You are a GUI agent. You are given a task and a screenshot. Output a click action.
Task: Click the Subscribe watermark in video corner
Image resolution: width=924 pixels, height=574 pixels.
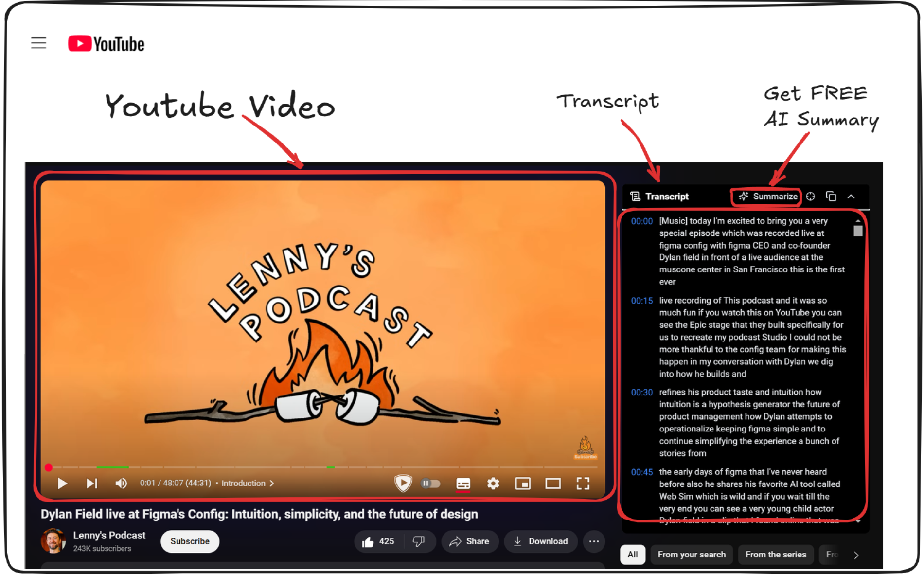click(586, 448)
